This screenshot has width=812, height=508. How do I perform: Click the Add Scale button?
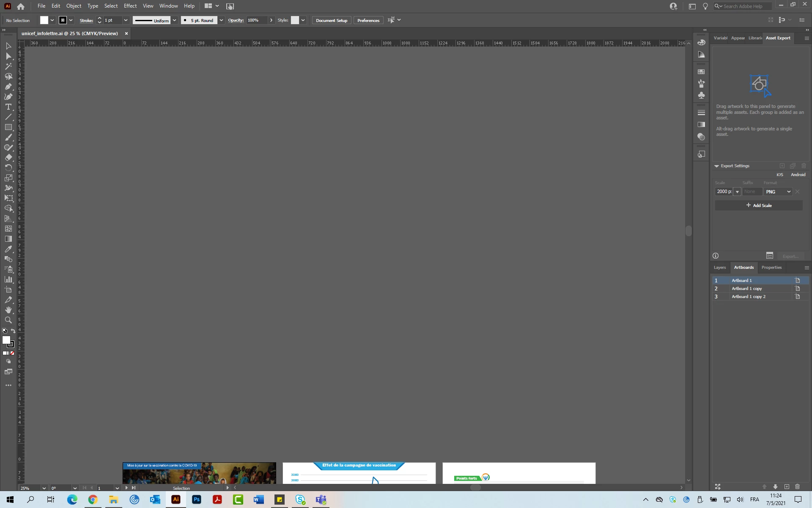tap(758, 205)
